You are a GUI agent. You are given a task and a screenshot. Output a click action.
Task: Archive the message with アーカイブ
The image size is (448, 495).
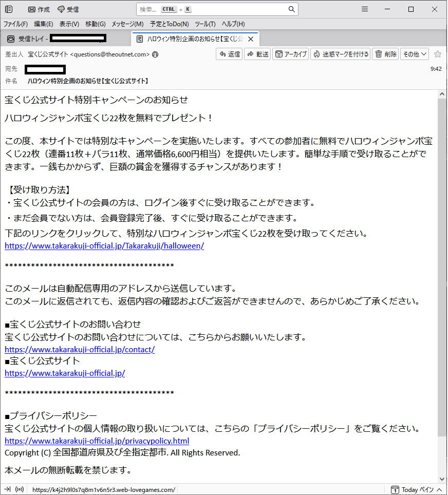tap(290, 54)
